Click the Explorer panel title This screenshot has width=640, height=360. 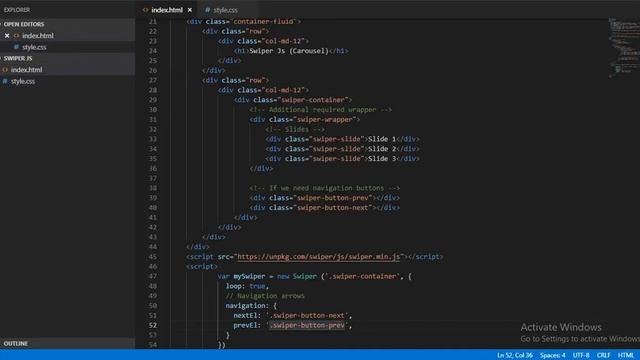(17, 10)
